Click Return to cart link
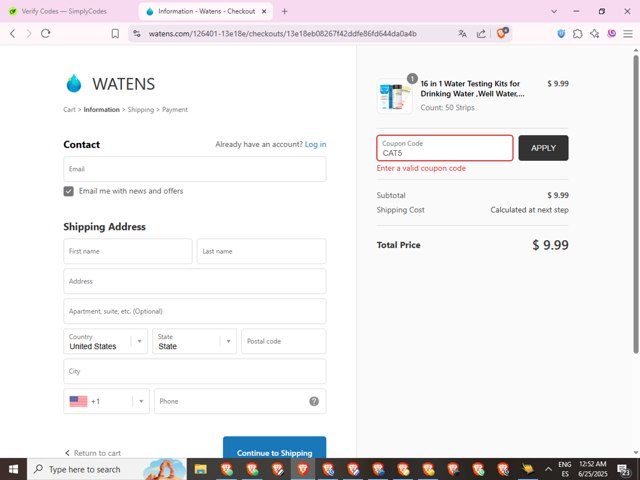640x480 pixels. click(93, 453)
